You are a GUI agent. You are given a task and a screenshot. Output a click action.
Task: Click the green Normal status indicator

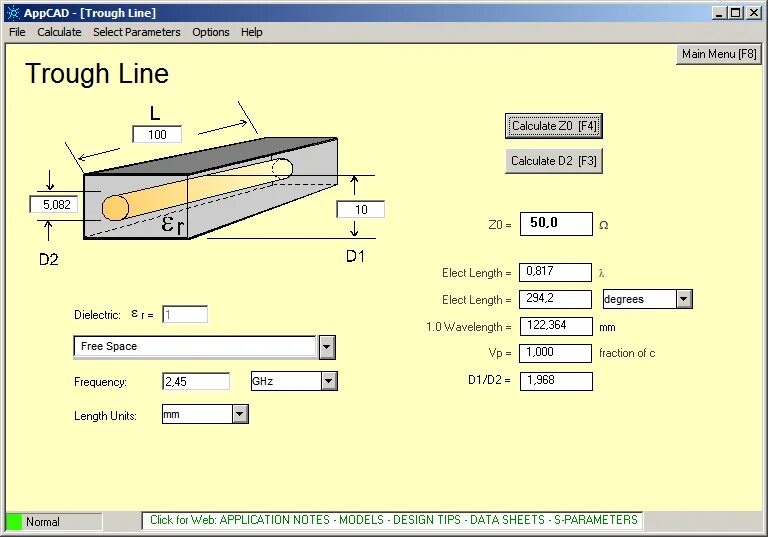[14, 522]
